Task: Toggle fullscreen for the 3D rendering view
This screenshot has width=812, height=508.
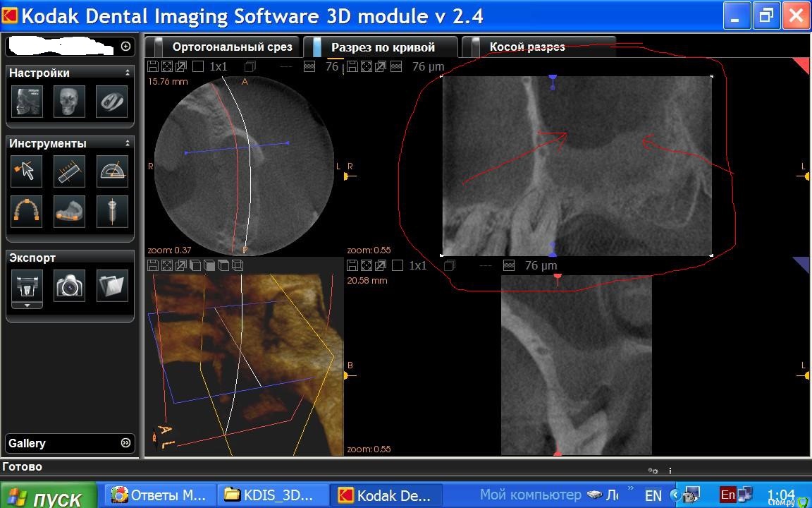Action: point(167,266)
